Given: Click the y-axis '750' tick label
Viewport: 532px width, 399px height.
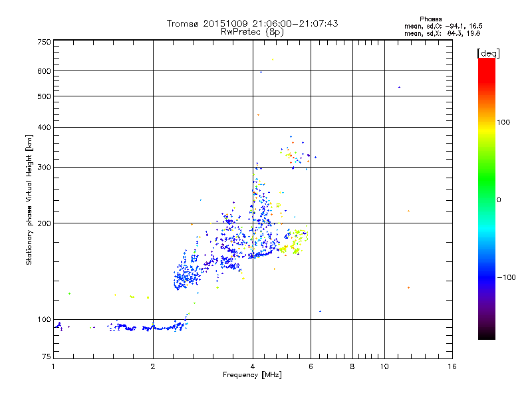Looking at the screenshot, I should [x=44, y=42].
